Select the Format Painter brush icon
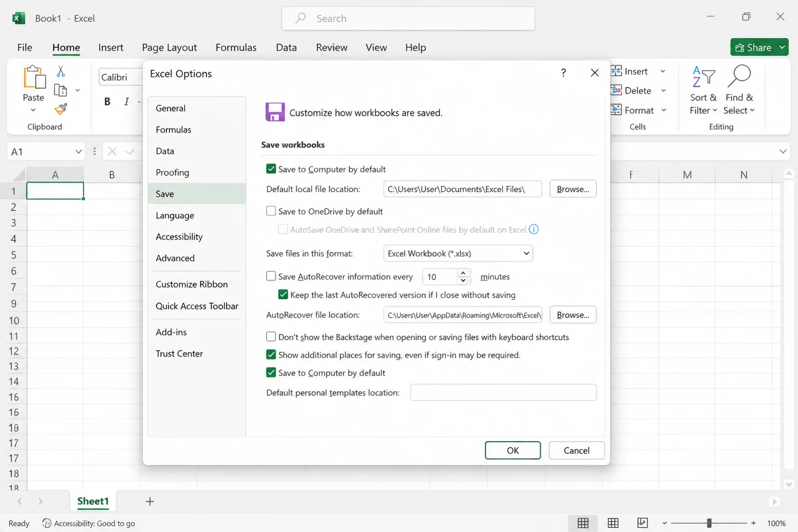 point(61,109)
